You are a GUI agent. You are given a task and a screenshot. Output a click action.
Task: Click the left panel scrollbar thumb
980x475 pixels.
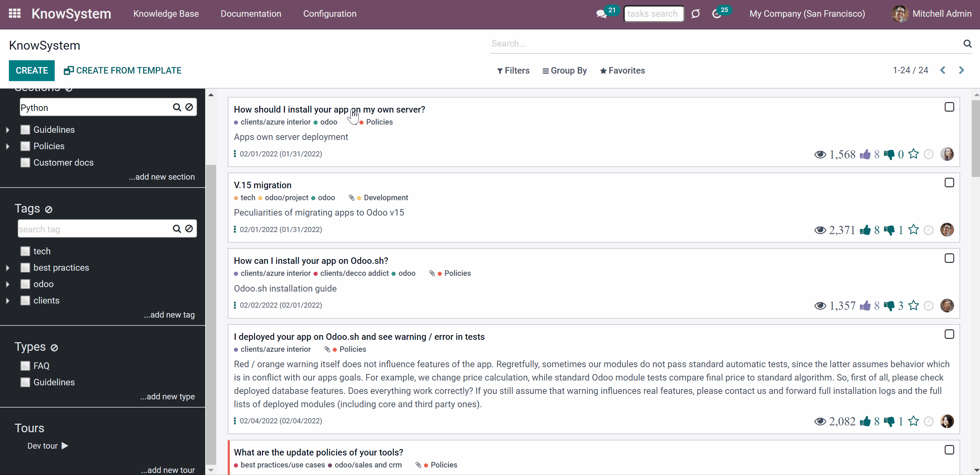[x=211, y=314]
